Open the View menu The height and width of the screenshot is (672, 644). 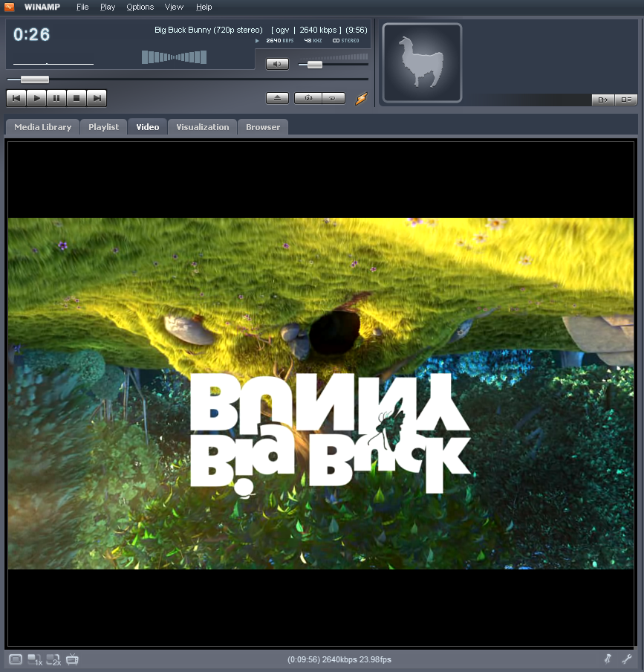174,7
